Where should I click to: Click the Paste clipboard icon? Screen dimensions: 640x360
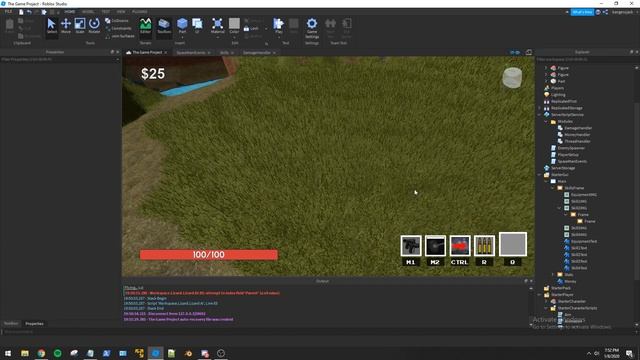coord(9,26)
